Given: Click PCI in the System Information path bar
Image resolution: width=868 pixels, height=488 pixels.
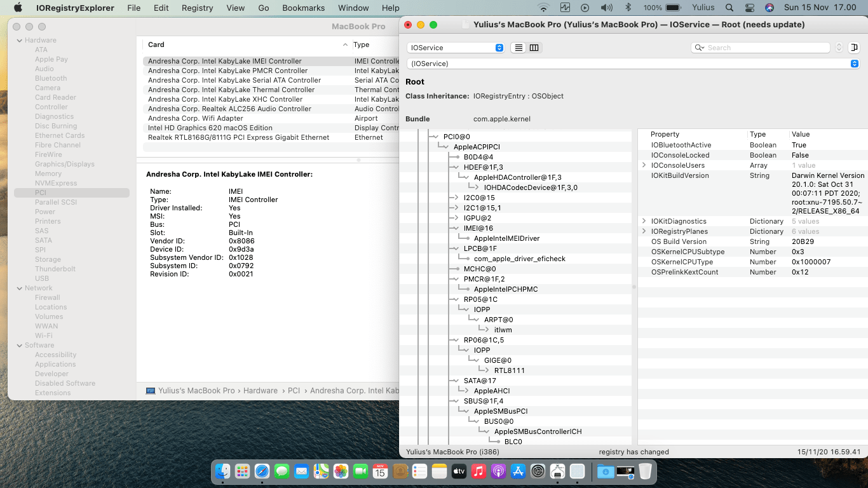Looking at the screenshot, I should tap(294, 391).
